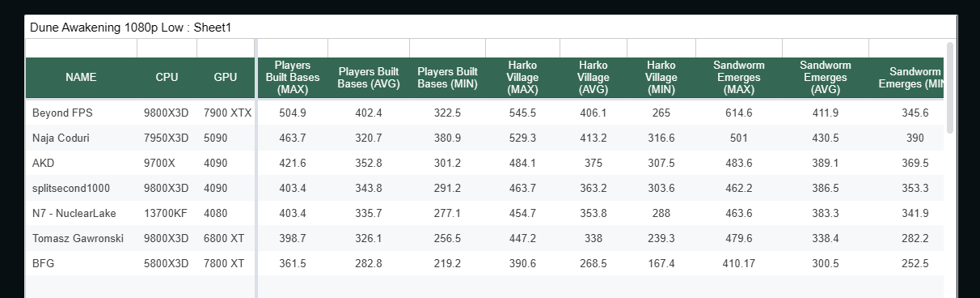Click the BFG name cell
This screenshot has width=980, height=298.
pyautogui.click(x=44, y=263)
